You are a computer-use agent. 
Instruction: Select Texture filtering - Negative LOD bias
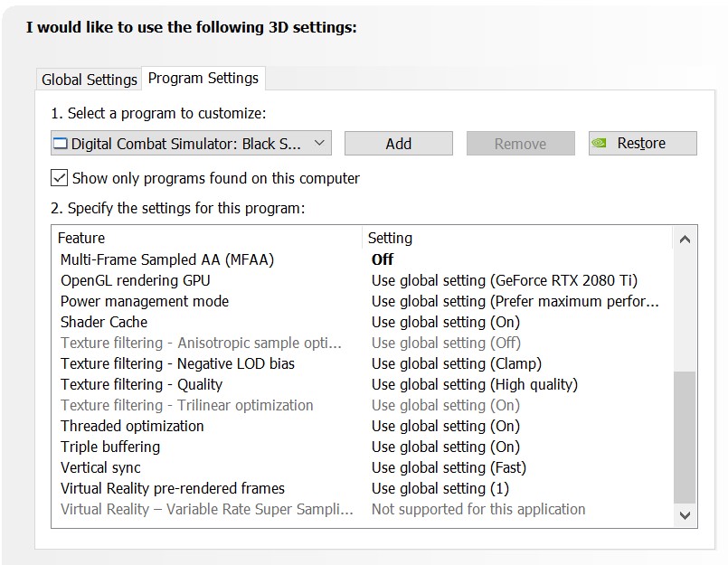(x=177, y=363)
